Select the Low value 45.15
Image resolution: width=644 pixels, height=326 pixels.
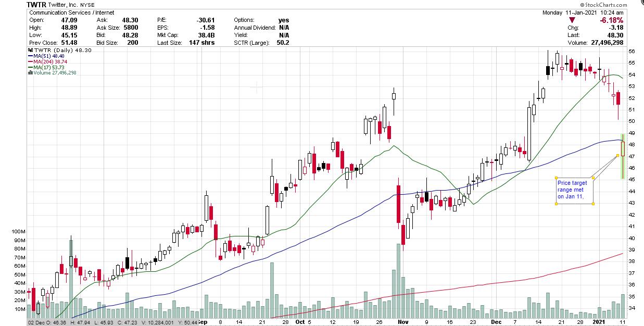(x=69, y=35)
